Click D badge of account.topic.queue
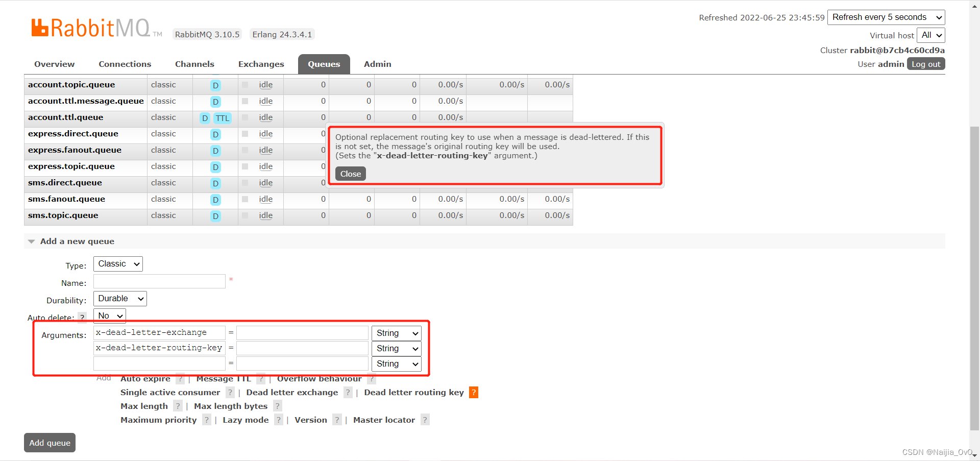This screenshot has height=461, width=980. 215,85
